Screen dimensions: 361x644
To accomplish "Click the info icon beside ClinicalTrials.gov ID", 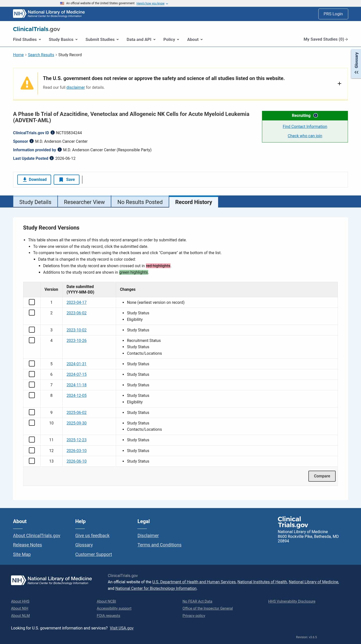I will coord(53,132).
